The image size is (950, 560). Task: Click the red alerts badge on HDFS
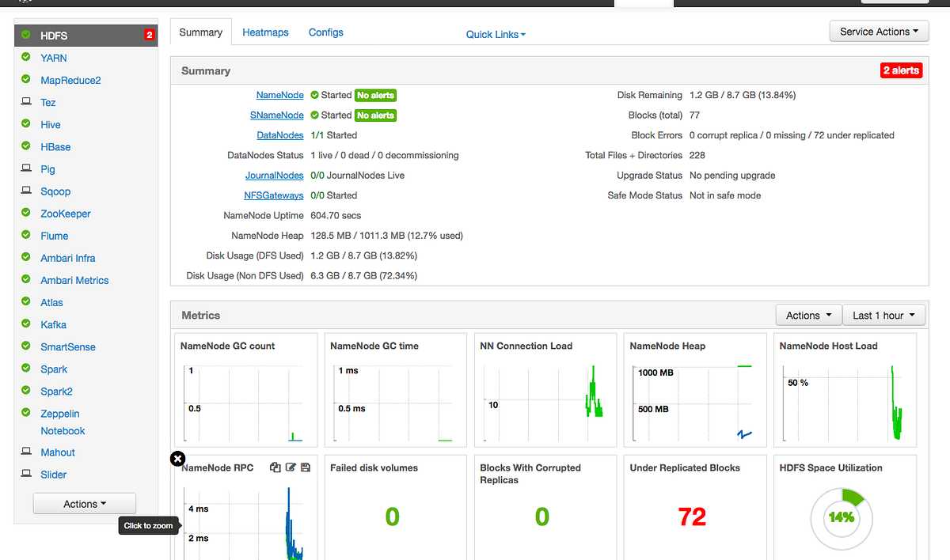[x=149, y=35]
